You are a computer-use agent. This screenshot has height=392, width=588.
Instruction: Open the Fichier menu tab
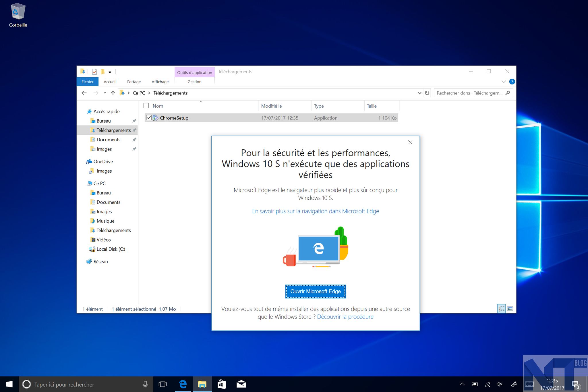tap(88, 82)
